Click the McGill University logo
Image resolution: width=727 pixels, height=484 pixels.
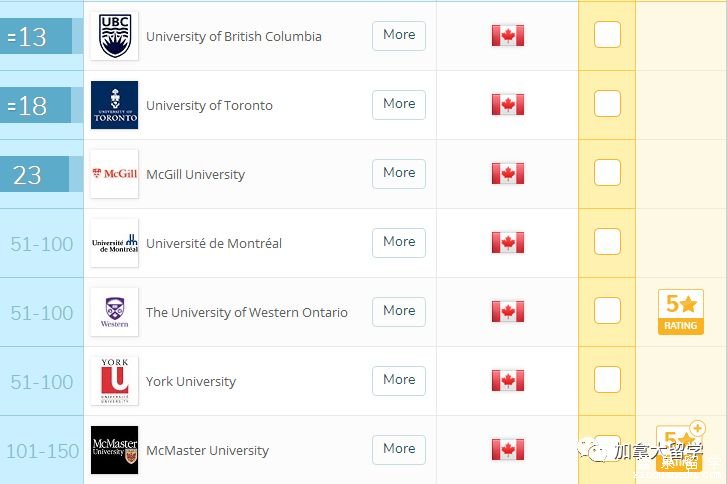click(114, 174)
